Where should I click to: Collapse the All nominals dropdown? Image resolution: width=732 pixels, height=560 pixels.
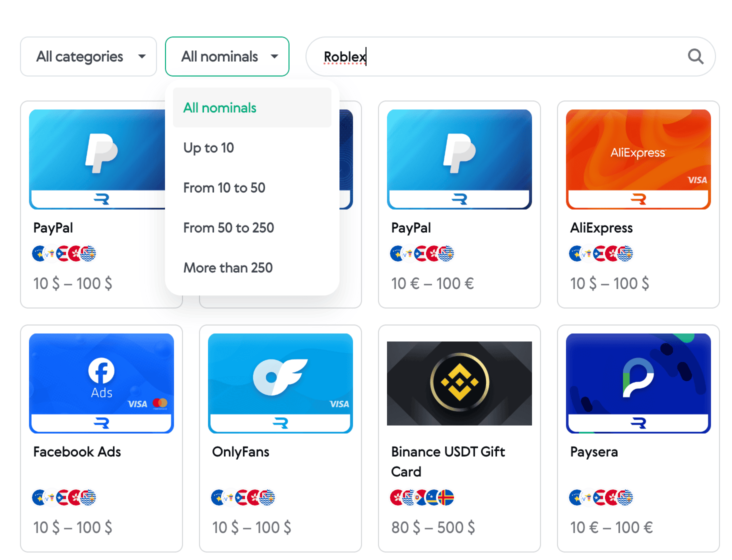coord(227,56)
